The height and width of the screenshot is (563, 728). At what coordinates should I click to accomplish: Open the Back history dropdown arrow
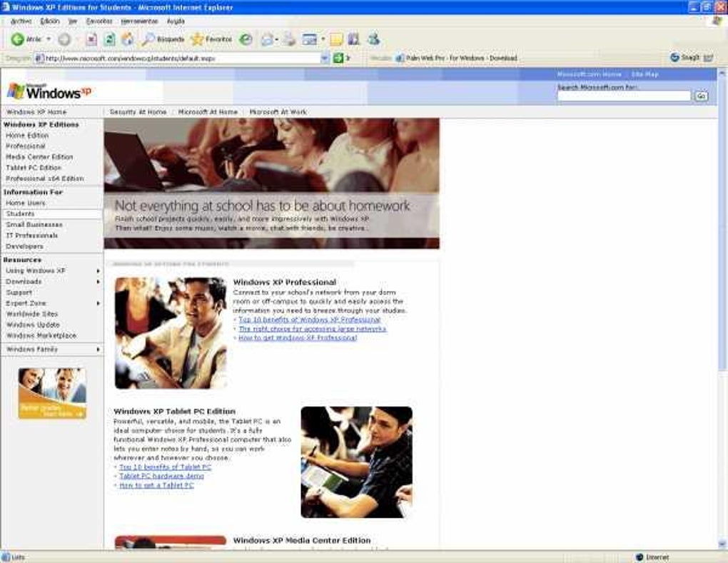(x=49, y=39)
